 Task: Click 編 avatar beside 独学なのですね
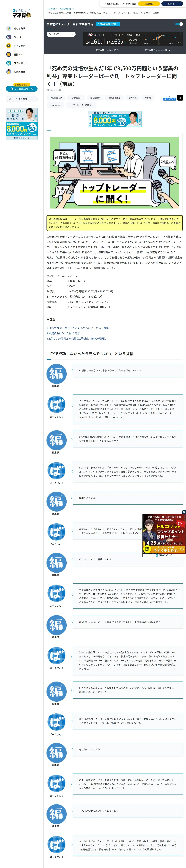pos(56,501)
